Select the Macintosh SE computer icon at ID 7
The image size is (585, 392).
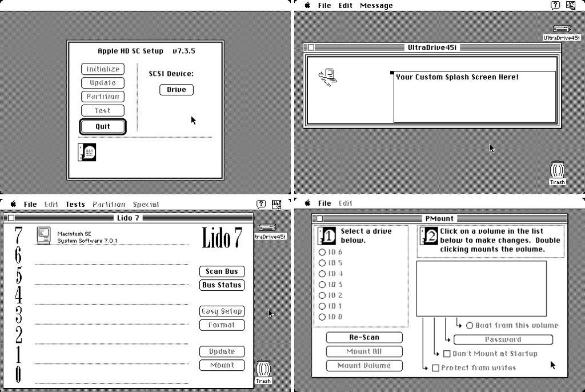click(x=43, y=236)
